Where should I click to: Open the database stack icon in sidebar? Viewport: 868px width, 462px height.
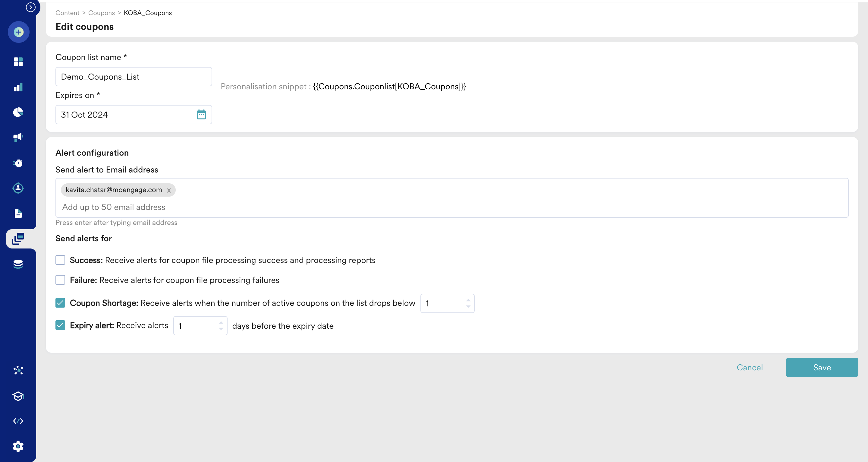point(18,264)
